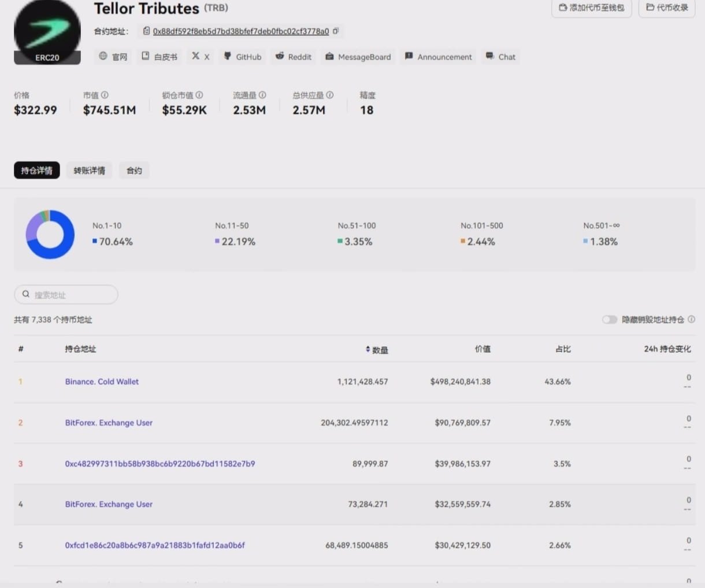Click the total supply info icon

pyautogui.click(x=330, y=95)
